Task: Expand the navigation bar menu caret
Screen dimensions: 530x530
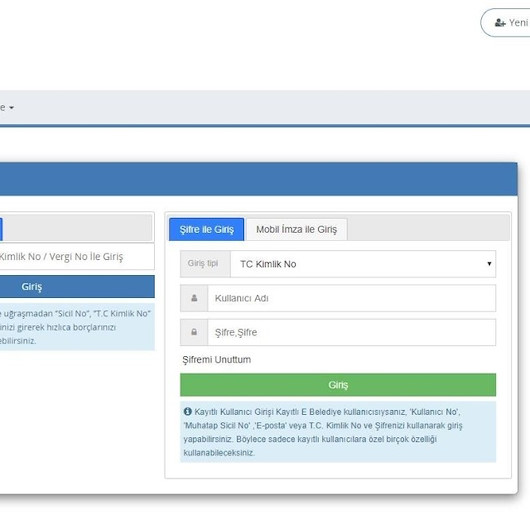Action: click(x=11, y=108)
